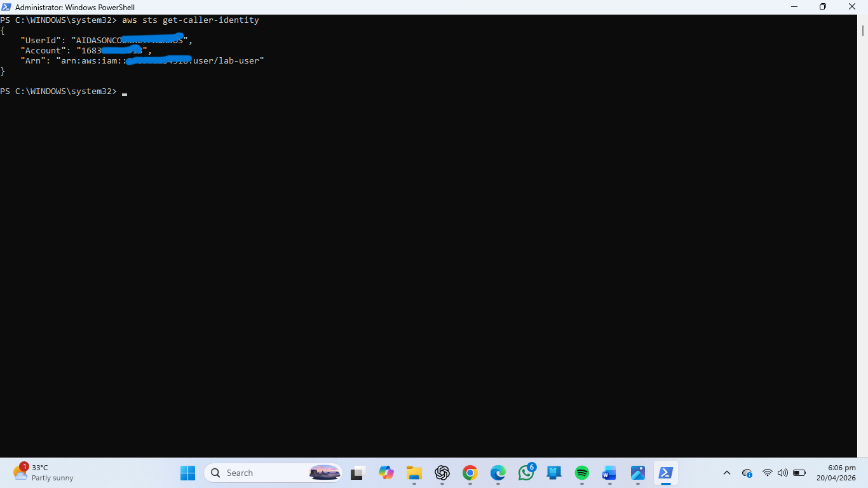
Task: Click the last empty PowerShell prompt line
Action: [64, 91]
